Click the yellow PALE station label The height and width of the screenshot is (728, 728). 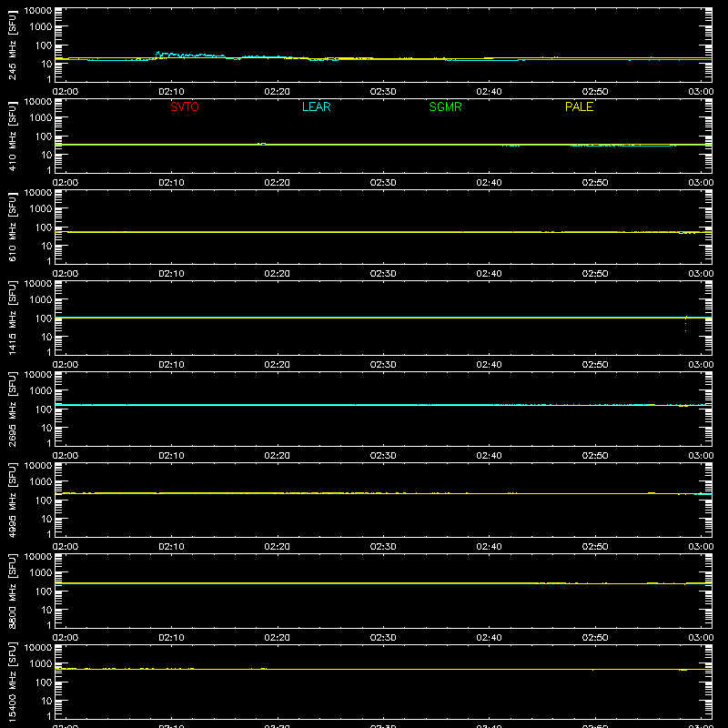click(x=579, y=106)
